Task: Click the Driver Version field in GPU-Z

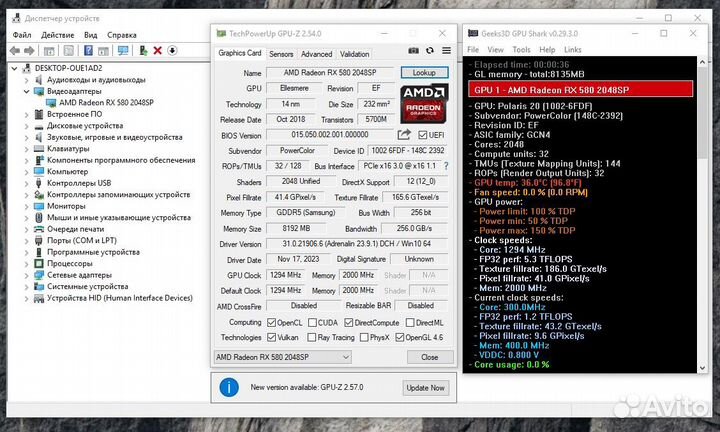Action: coord(357,244)
